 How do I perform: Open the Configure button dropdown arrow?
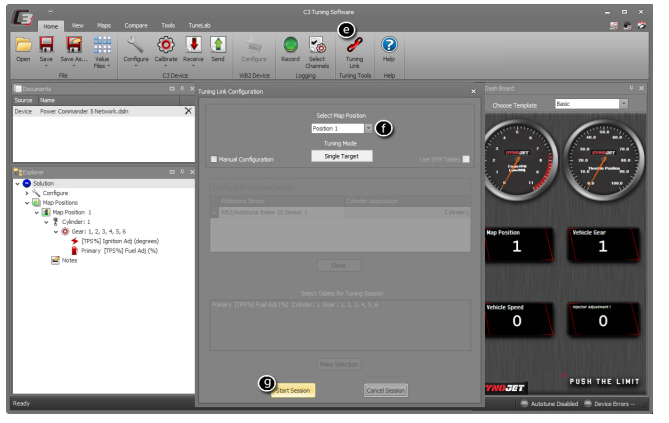(136, 66)
